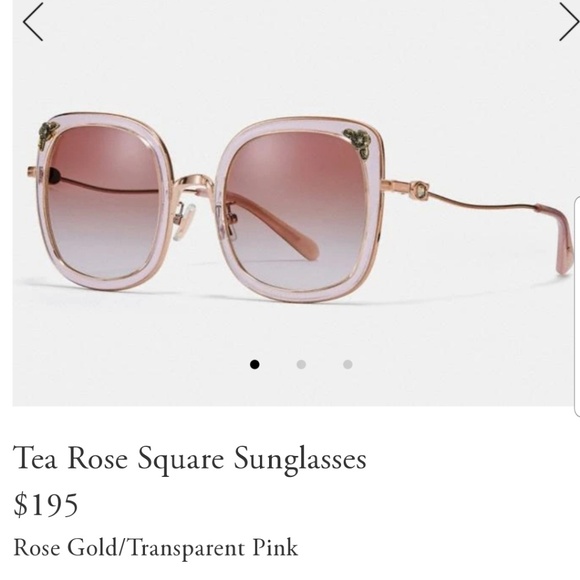Tap the left gradient lens of sunglasses

(x=103, y=202)
